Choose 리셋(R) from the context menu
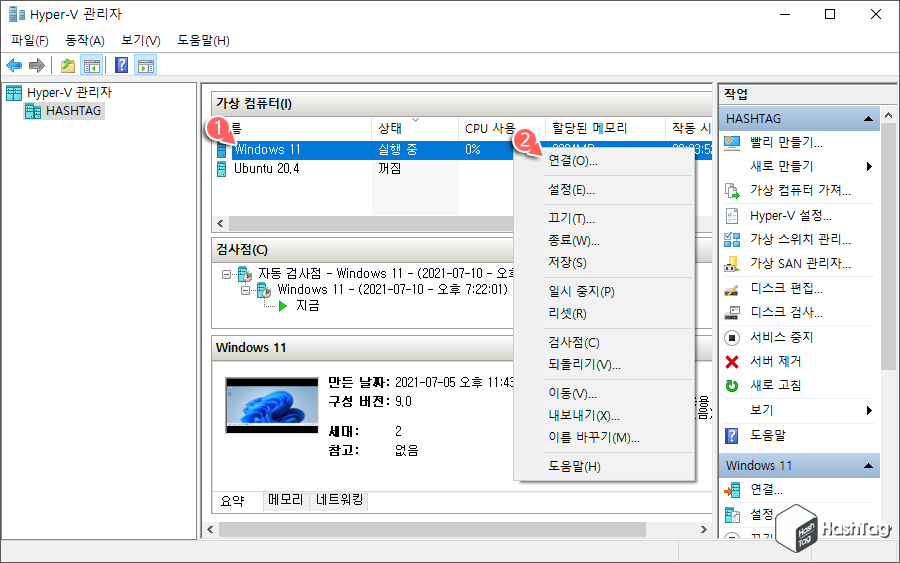The height and width of the screenshot is (563, 900). (x=604, y=313)
